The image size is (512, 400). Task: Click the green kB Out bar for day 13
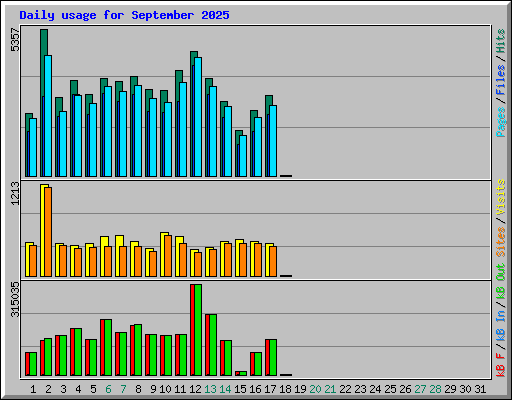click(213, 345)
